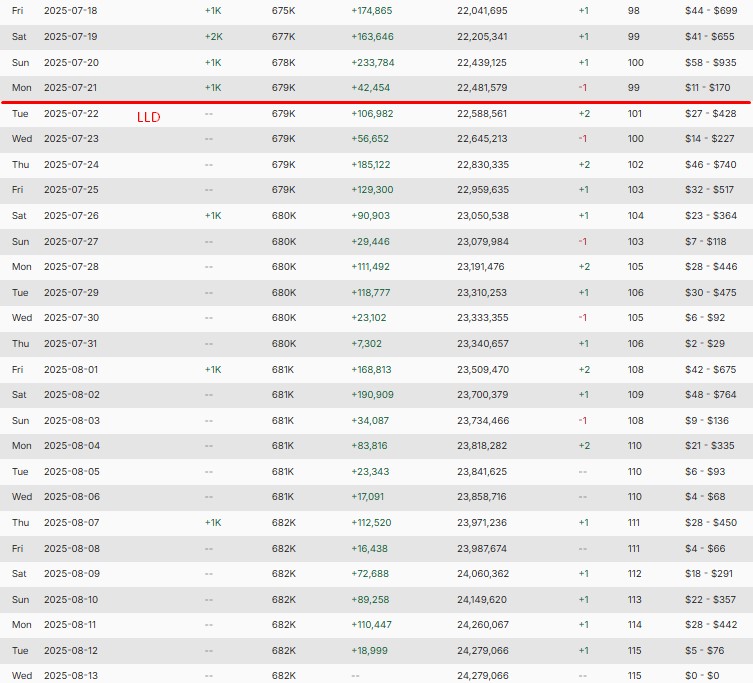Click the +83,816 views value

tap(369, 445)
